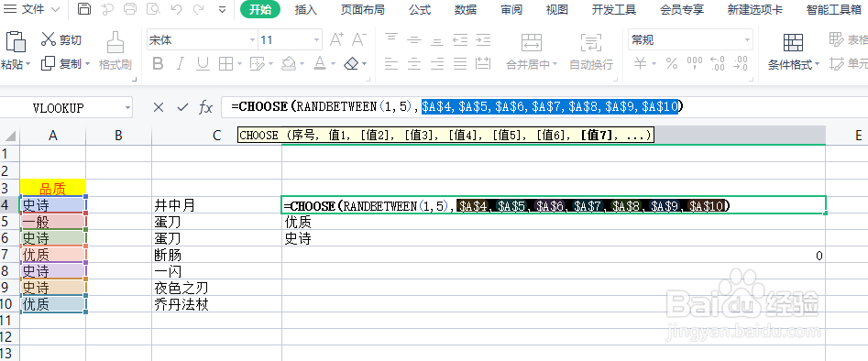Open the Name Box VLOOKUP dropdown
Image resolution: width=868 pixels, height=361 pixels.
pyautogui.click(x=128, y=108)
